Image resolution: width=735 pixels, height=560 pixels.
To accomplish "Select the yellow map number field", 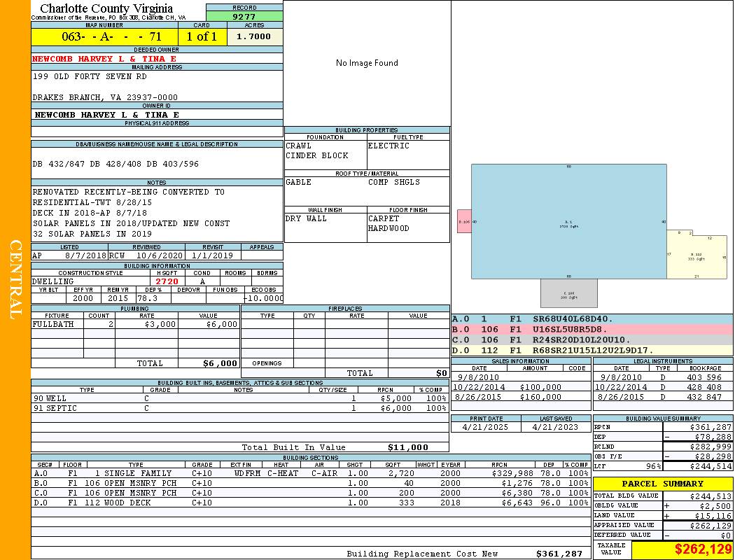I will tap(104, 37).
